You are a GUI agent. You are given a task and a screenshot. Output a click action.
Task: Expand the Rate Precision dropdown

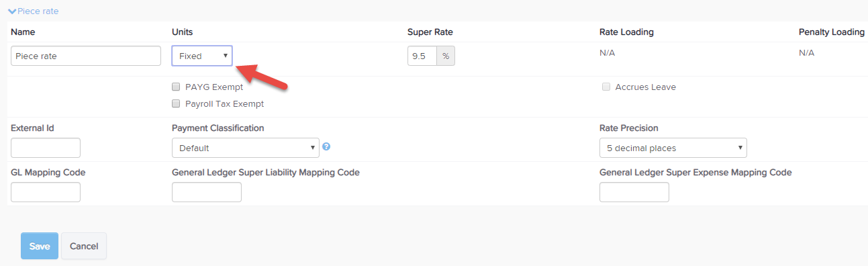click(x=673, y=148)
